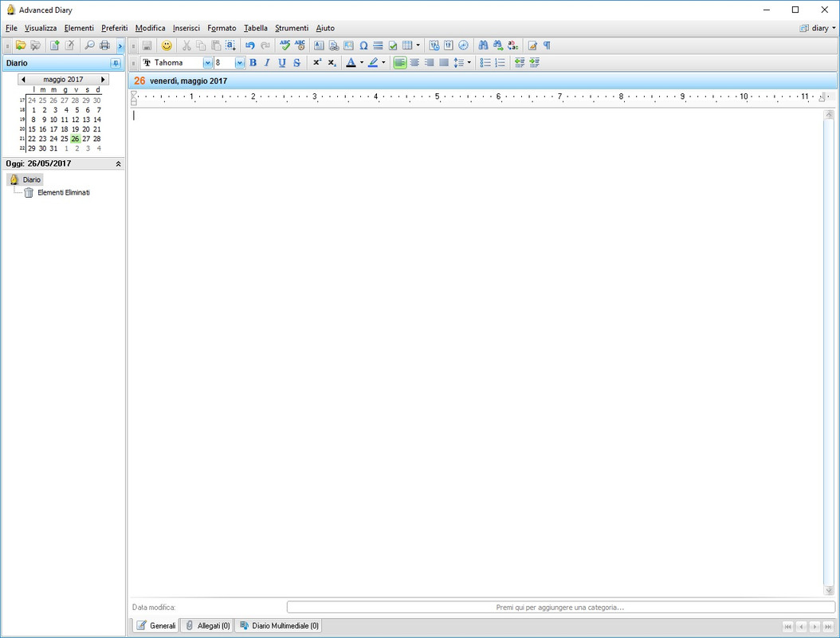Create a numbered list
Image resolution: width=840 pixels, height=638 pixels.
500,63
